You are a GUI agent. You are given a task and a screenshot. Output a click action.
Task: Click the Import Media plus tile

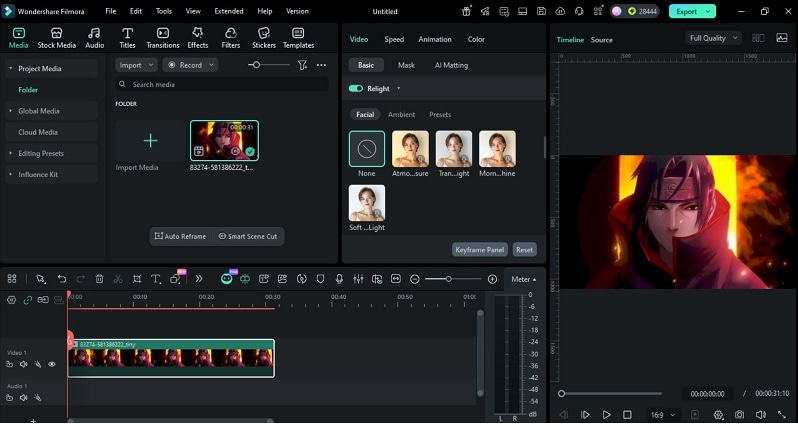pyautogui.click(x=151, y=141)
